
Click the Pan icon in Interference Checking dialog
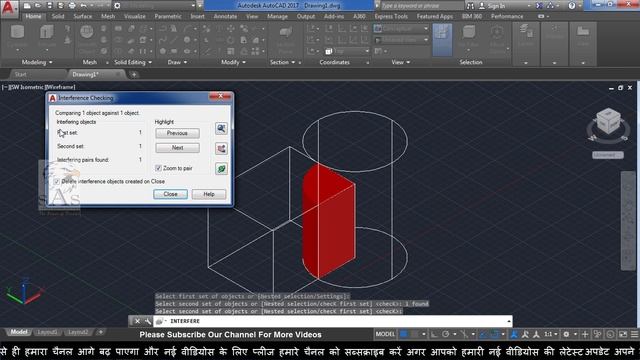(221, 149)
